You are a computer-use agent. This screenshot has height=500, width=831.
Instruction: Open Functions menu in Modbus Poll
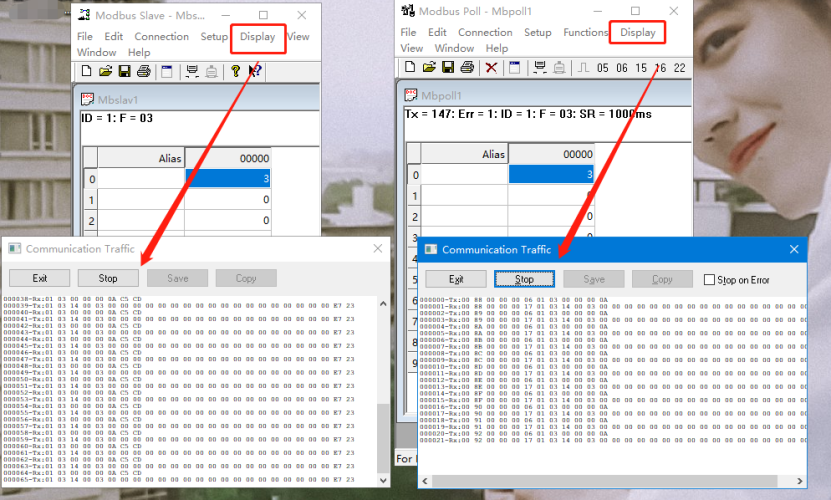[585, 32]
